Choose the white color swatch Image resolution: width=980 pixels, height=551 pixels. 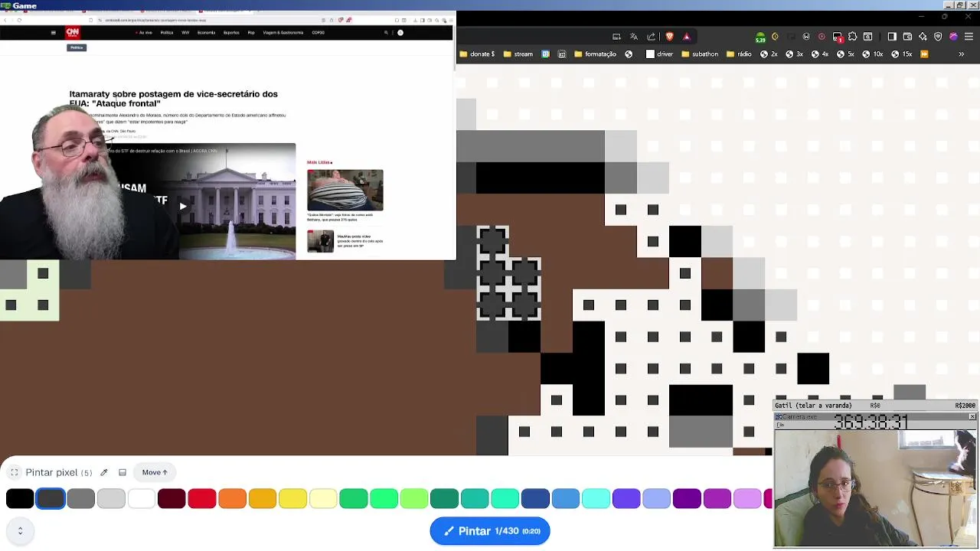142,499
